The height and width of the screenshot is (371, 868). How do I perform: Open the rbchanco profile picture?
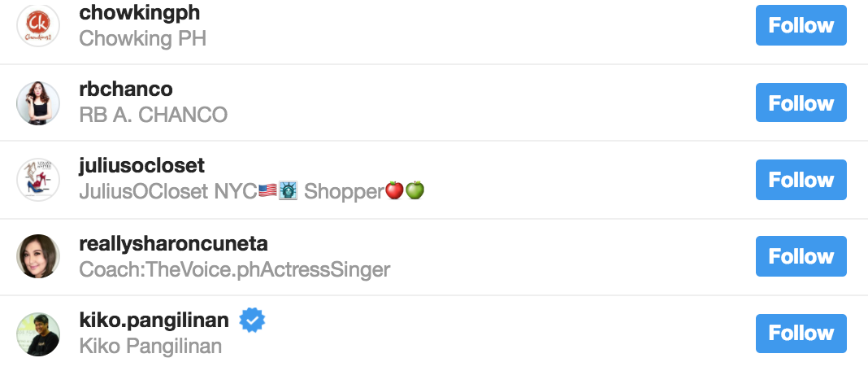pyautogui.click(x=39, y=103)
